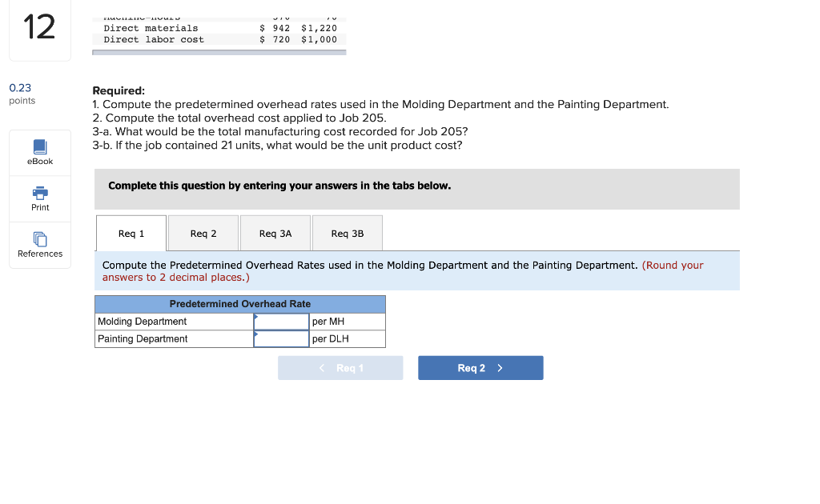The height and width of the screenshot is (504, 820).
Task: Click the Print icon
Action: coord(40,193)
